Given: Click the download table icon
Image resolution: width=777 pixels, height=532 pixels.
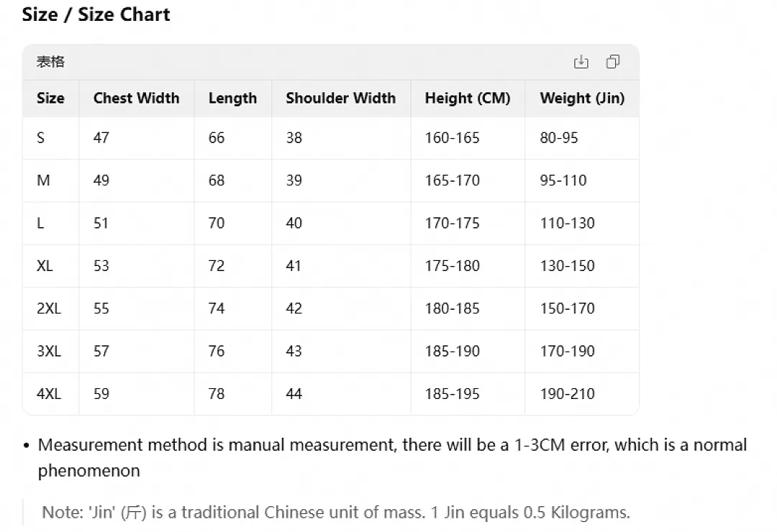Looking at the screenshot, I should coord(581,62).
